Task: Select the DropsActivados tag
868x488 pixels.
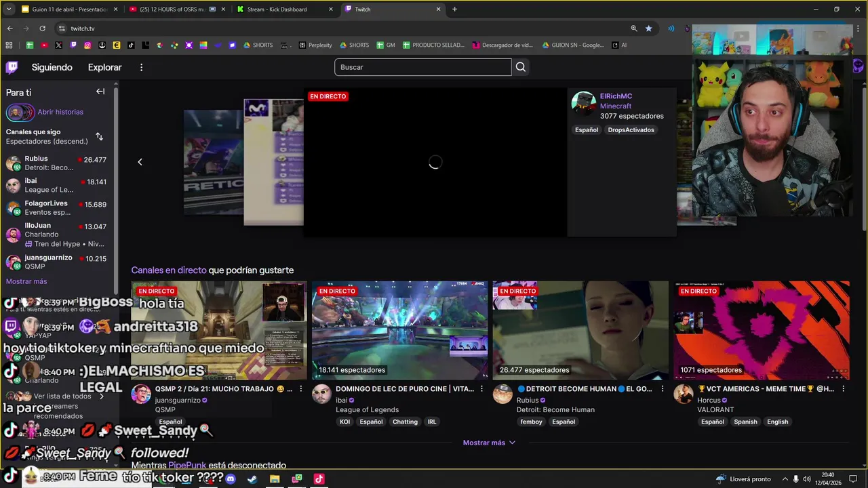Action: click(631, 130)
